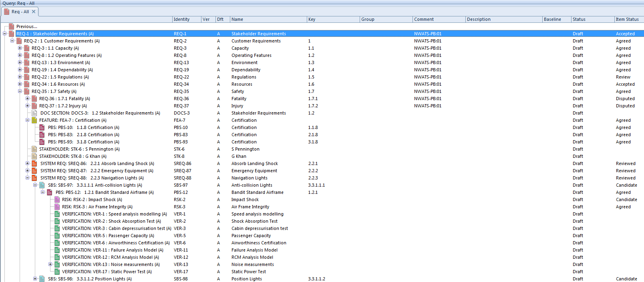This screenshot has height=282, width=644.
Task: Click Review status in the Regulations row
Action: pyautogui.click(x=623, y=77)
